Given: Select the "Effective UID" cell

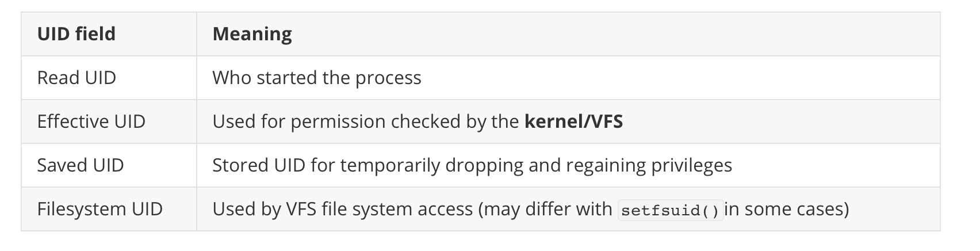Looking at the screenshot, I should coord(91,121).
